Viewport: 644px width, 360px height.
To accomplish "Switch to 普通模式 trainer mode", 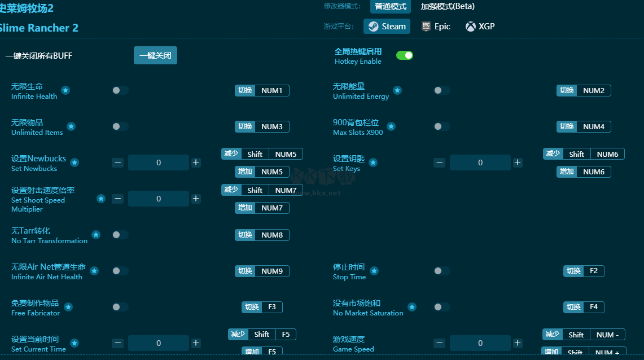I will [x=391, y=6].
